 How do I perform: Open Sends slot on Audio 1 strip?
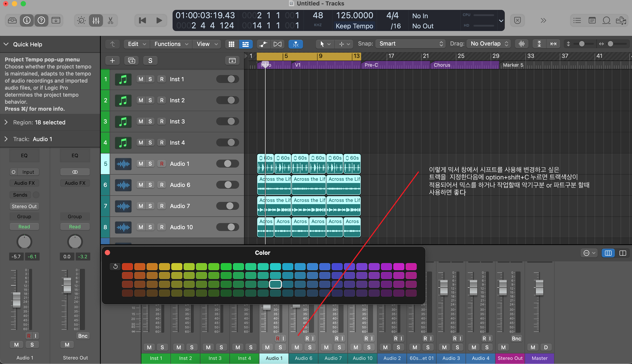pos(20,195)
